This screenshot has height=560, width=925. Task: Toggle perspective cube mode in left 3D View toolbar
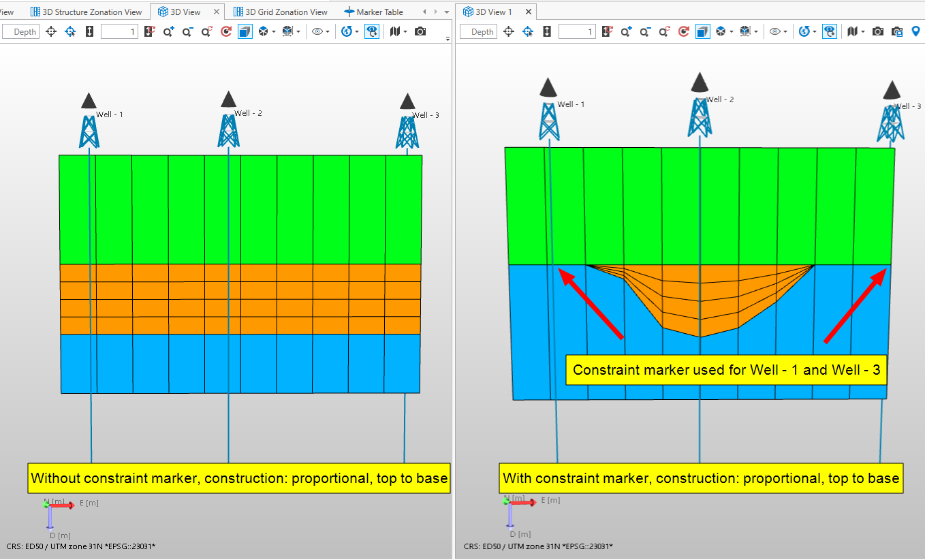[x=245, y=31]
